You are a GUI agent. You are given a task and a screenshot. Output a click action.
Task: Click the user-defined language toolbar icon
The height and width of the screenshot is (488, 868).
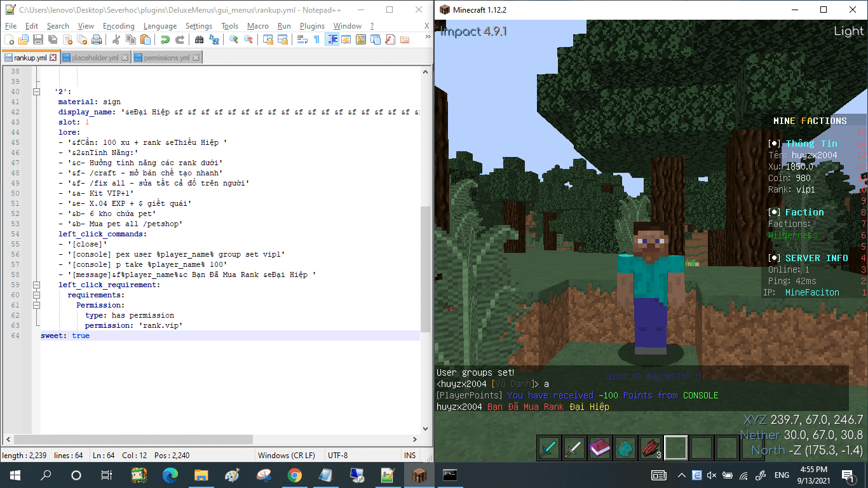coord(346,39)
